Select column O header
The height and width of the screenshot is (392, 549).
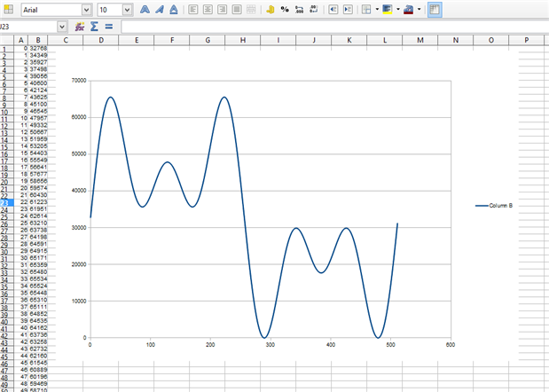coord(491,40)
